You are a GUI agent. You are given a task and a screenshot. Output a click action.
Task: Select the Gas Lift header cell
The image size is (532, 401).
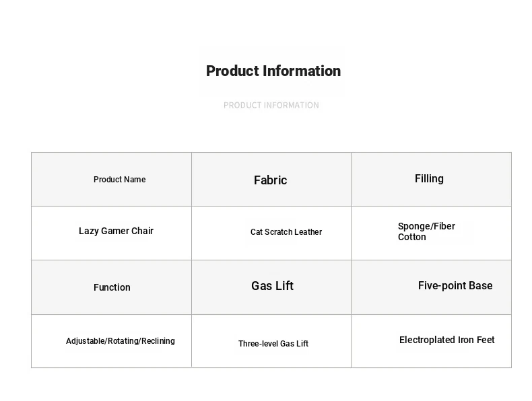click(x=271, y=287)
